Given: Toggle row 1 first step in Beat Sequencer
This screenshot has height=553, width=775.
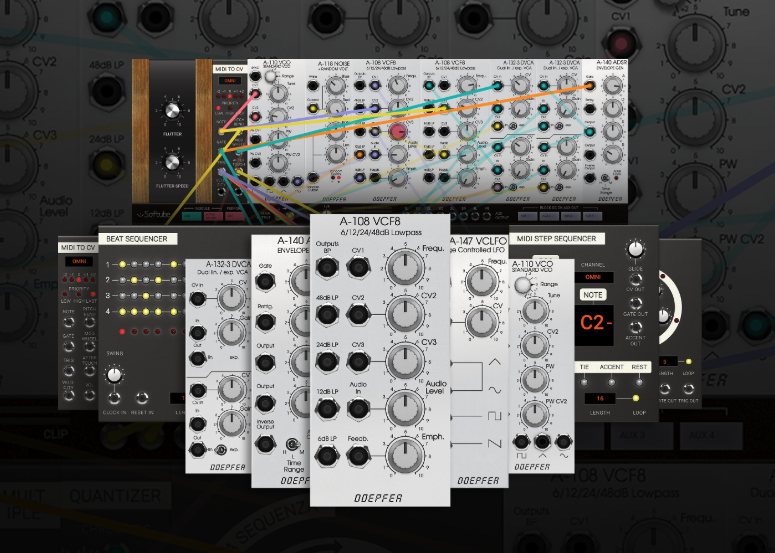Looking at the screenshot, I should [122, 264].
